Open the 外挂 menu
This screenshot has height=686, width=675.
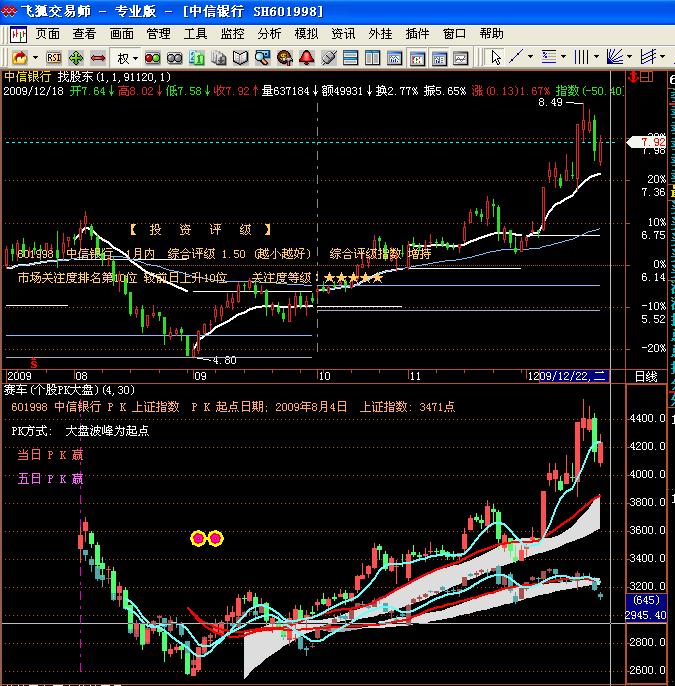380,34
